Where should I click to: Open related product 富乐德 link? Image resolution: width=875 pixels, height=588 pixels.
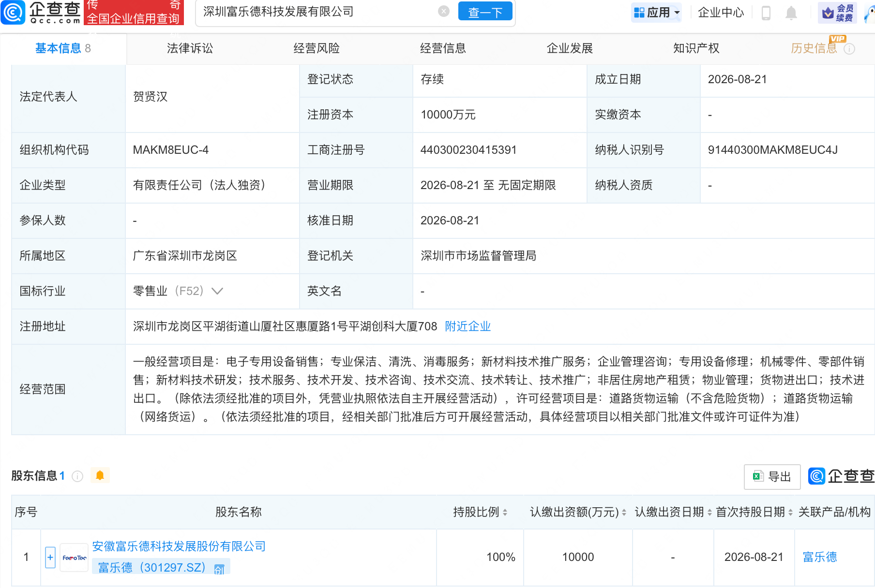pos(819,557)
